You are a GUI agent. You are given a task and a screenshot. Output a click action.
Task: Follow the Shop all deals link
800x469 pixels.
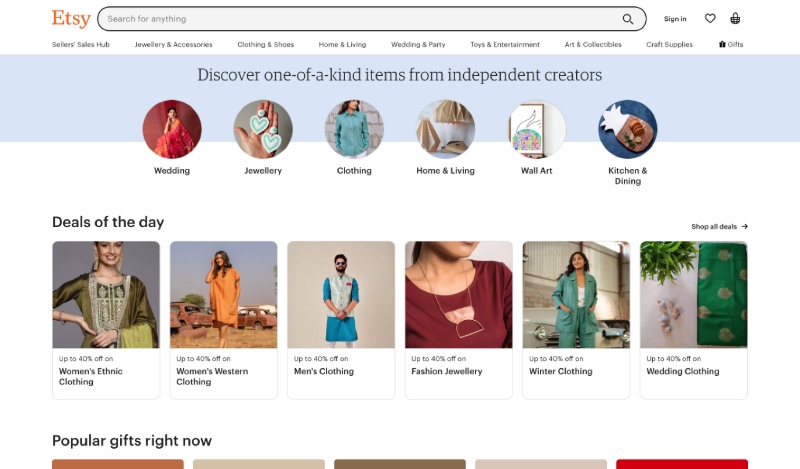[x=719, y=227]
